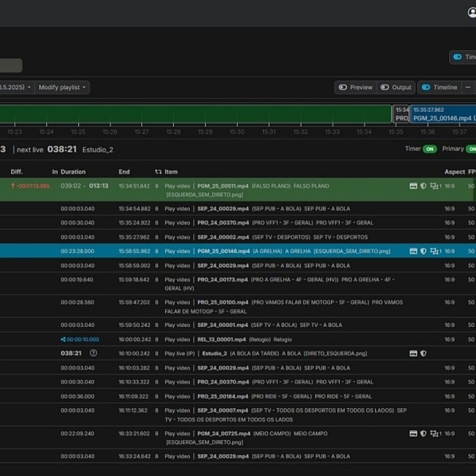Click the shield icon on PGM_25_00146 row
The height and width of the screenshot is (476, 476).
(x=423, y=251)
